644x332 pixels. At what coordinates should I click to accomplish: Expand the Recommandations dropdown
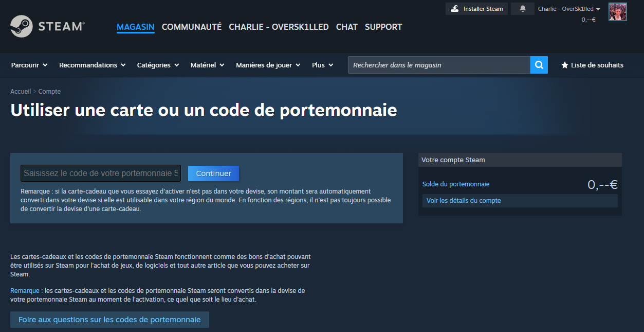93,65
